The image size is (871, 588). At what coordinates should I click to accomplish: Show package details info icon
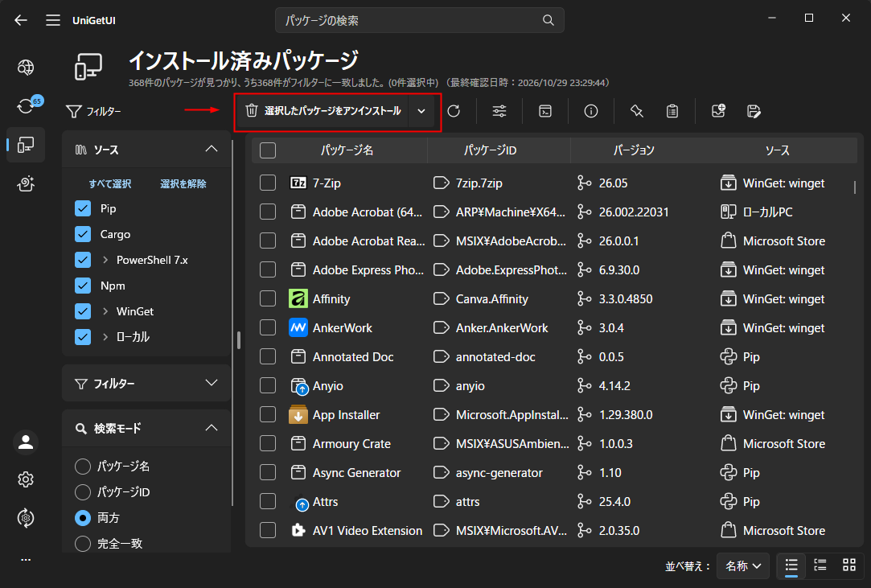click(x=591, y=111)
